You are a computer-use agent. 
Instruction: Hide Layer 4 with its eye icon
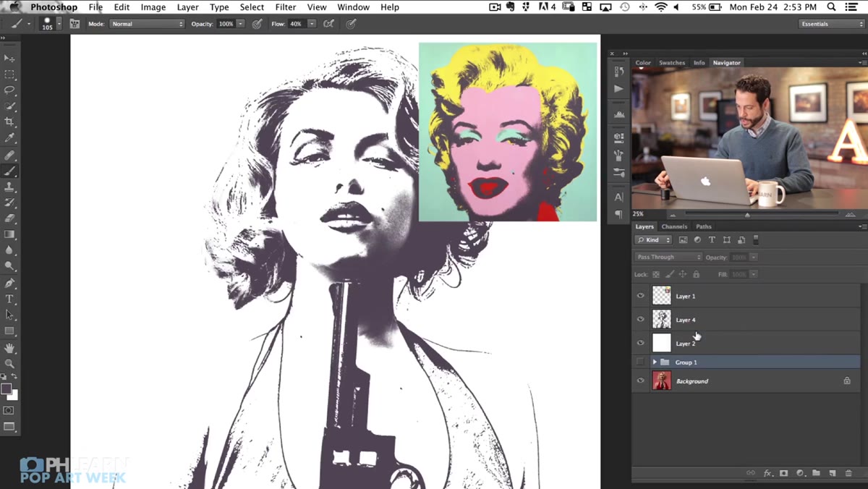pyautogui.click(x=640, y=319)
